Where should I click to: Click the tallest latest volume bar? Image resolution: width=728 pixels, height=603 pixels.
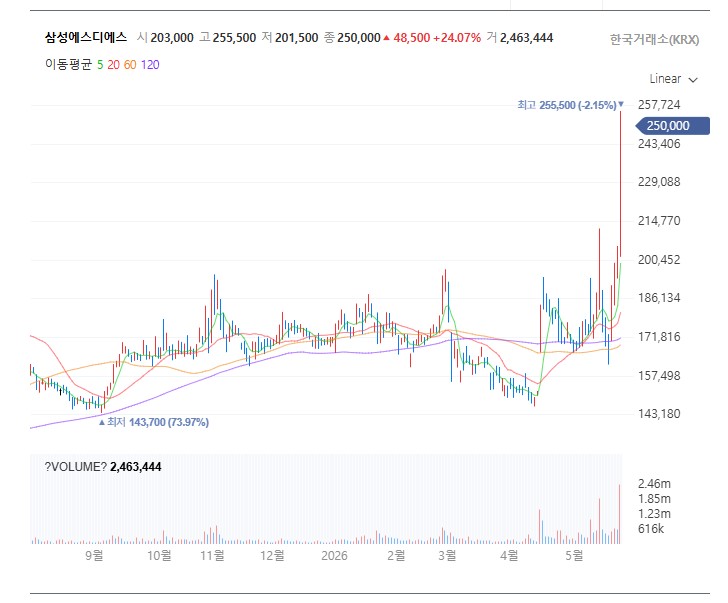(619, 514)
